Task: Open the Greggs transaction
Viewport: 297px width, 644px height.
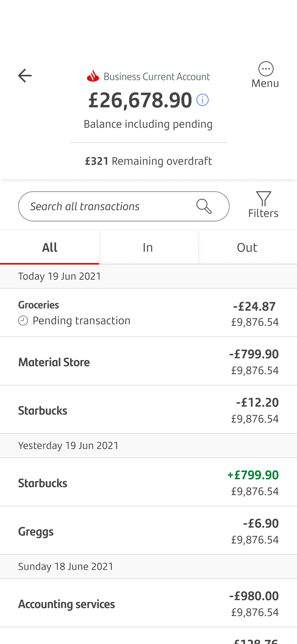Action: pos(148,531)
